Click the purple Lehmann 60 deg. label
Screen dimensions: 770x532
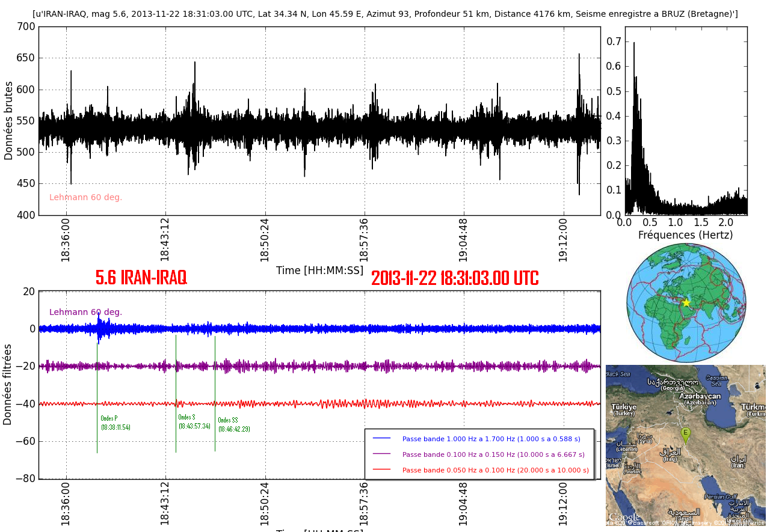(x=85, y=312)
